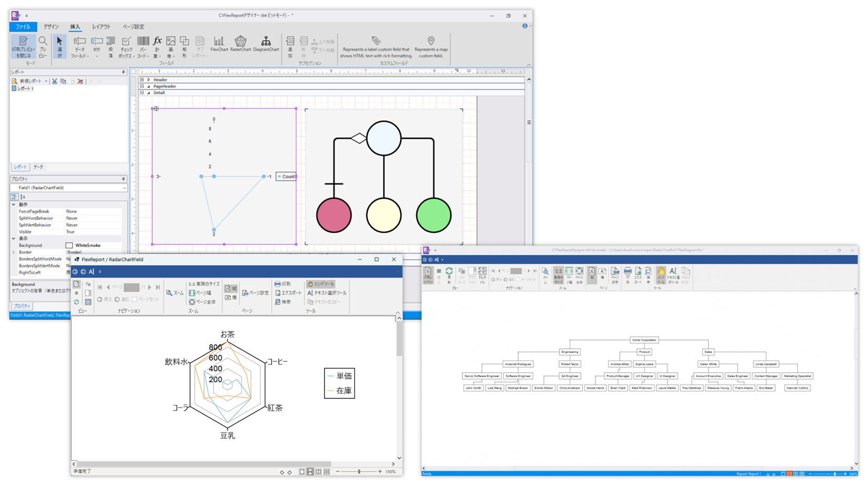Screen dimensions: 868x486
Task: Expand the Header section
Action: (142, 80)
